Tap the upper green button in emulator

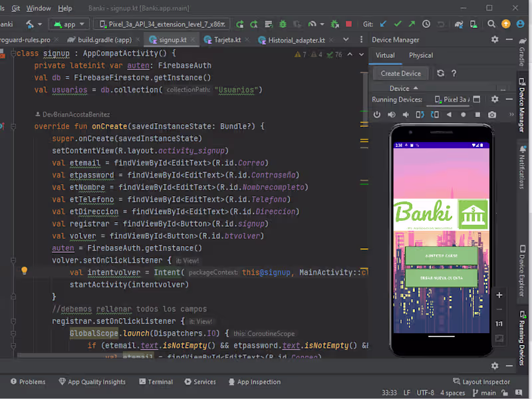click(x=442, y=256)
